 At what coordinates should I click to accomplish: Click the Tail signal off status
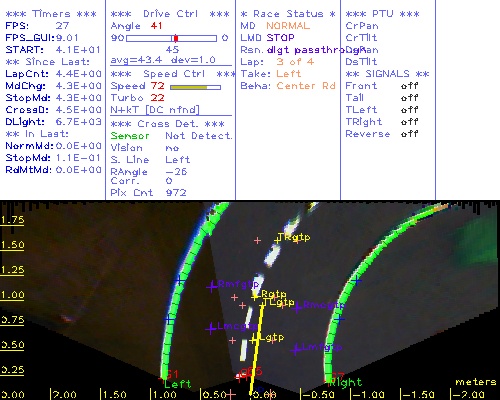[x=409, y=98]
